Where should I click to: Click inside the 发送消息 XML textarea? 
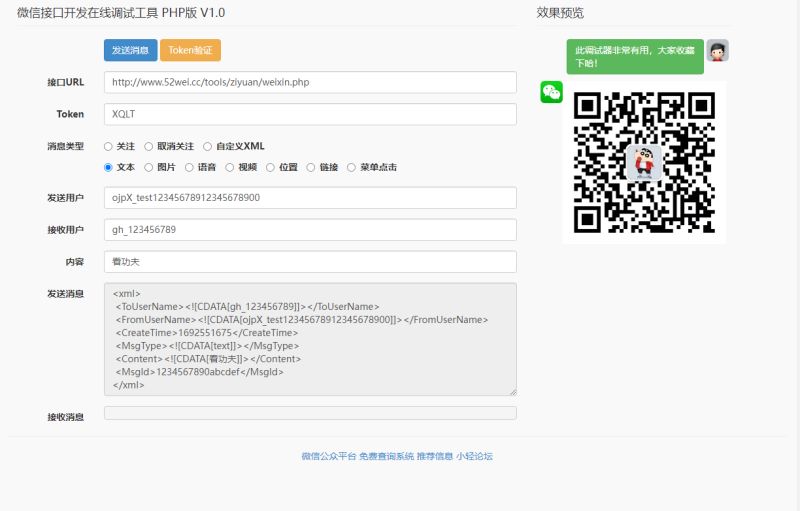click(x=310, y=339)
